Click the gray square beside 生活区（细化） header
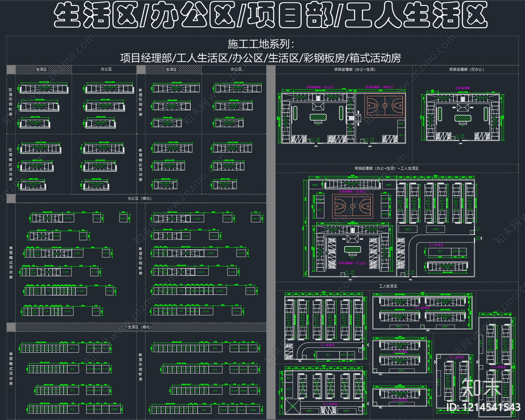The width and height of the screenshot is (525, 420). (11, 327)
